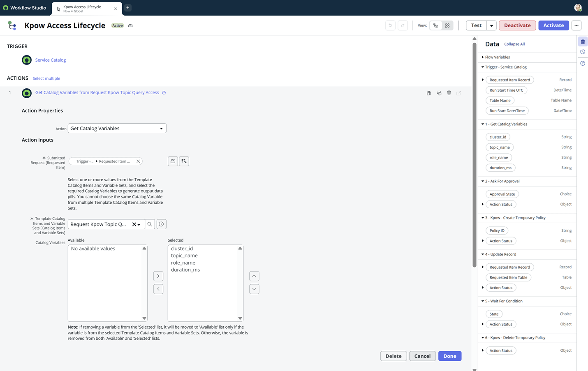Viewport: 588px width, 371px height.
Task: Click the add annotation comment icon
Action: coord(439,93)
